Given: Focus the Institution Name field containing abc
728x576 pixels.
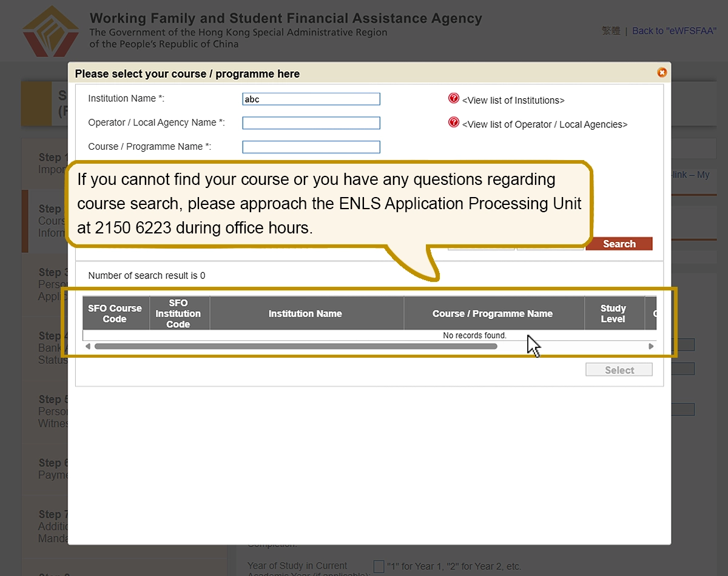Looking at the screenshot, I should tap(311, 99).
